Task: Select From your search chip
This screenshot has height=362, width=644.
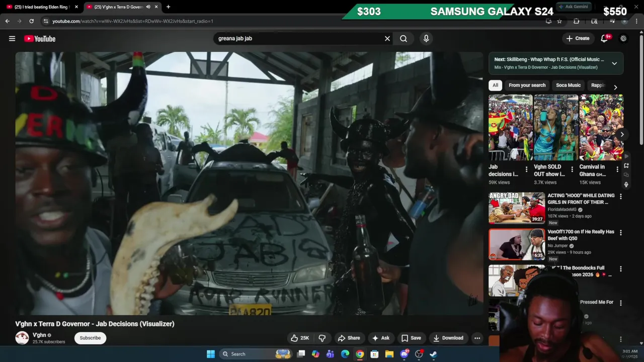Action: pyautogui.click(x=527, y=85)
